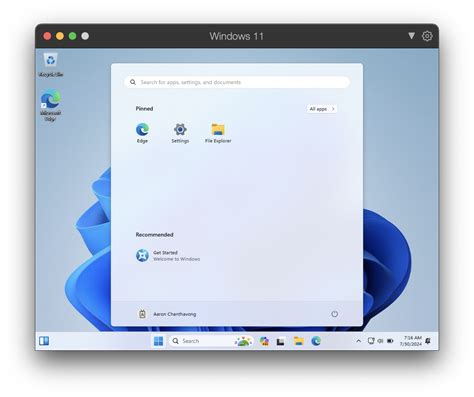
Task: Click the network icon in system tray
Action: coord(371,341)
